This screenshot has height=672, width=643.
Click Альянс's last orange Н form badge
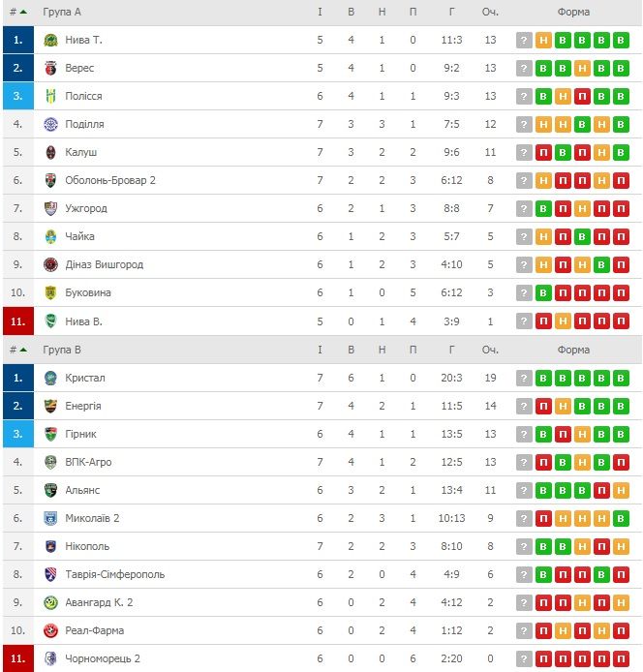tap(621, 490)
